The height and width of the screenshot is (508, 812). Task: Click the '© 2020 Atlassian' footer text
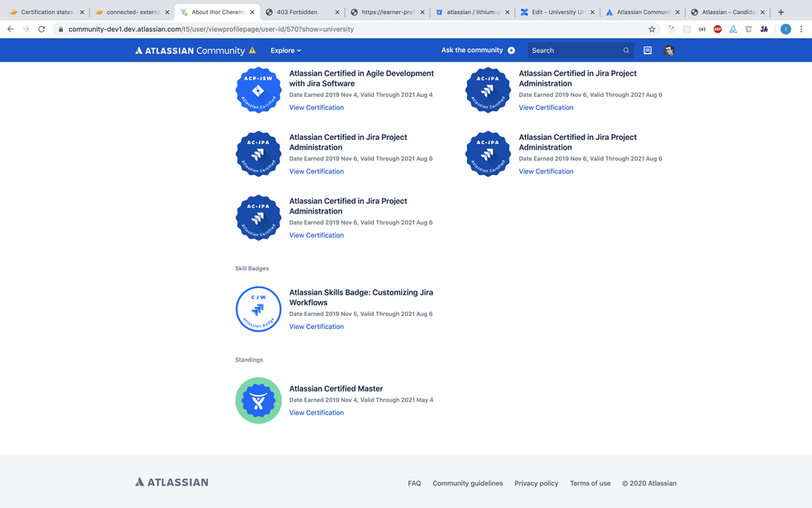(x=649, y=483)
